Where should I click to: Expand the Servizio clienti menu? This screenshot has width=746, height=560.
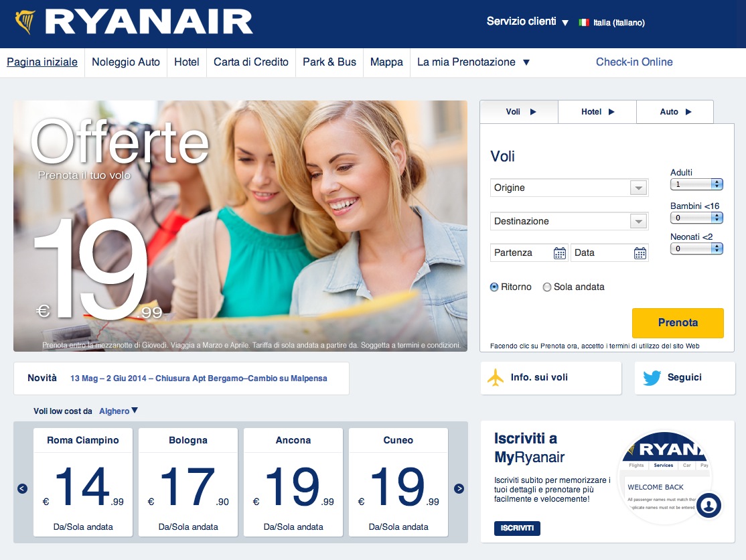pos(527,21)
